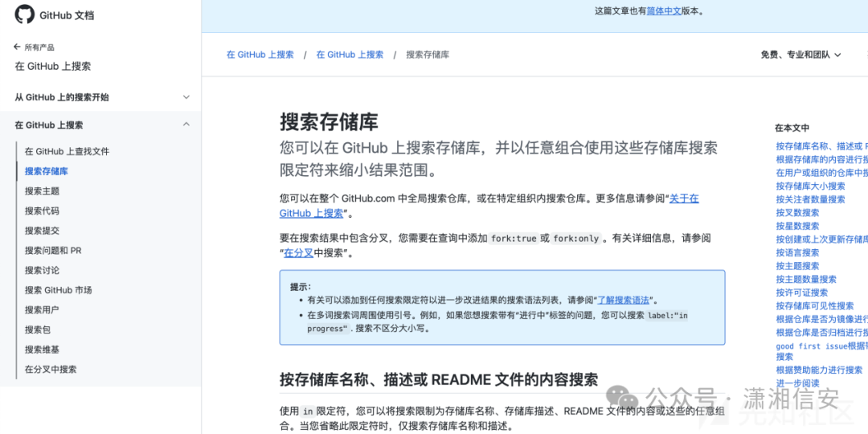Jump to 进一步阅读 in contents
Screen dimensions: 868x434
[798, 383]
